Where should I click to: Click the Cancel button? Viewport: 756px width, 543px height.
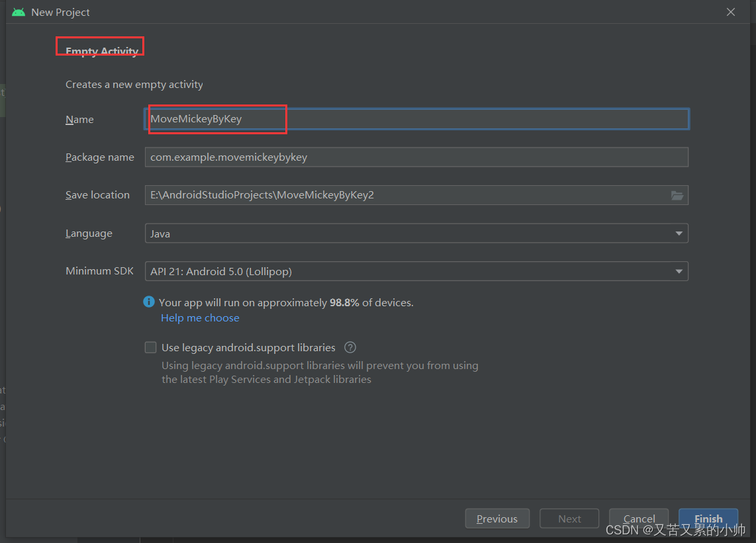tap(639, 519)
